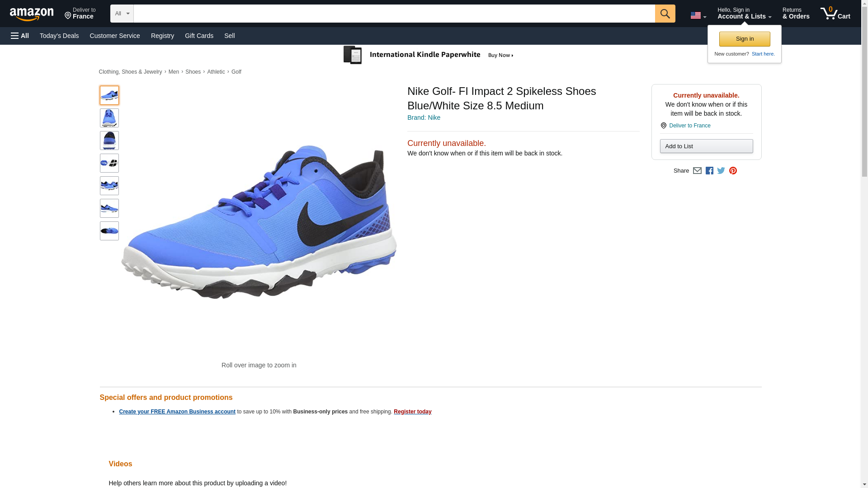Open the Golf breadcrumb link
The height and width of the screenshot is (488, 868).
[x=236, y=72]
